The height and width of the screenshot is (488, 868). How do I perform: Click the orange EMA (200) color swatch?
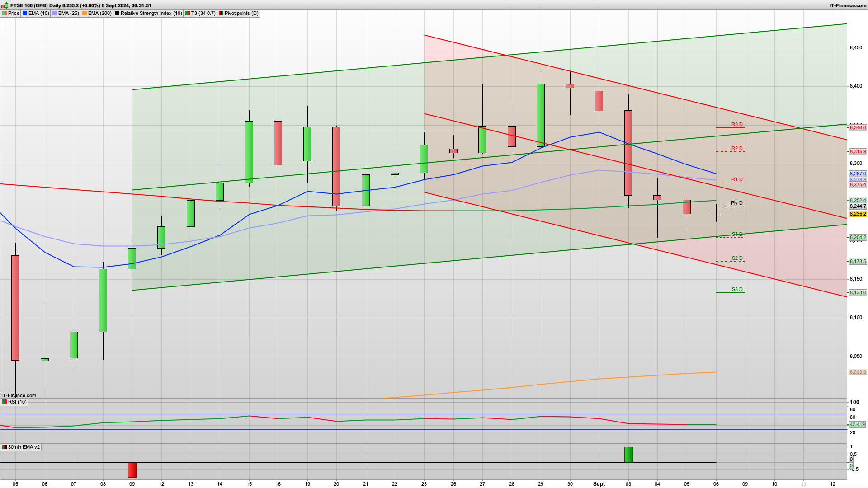point(85,13)
